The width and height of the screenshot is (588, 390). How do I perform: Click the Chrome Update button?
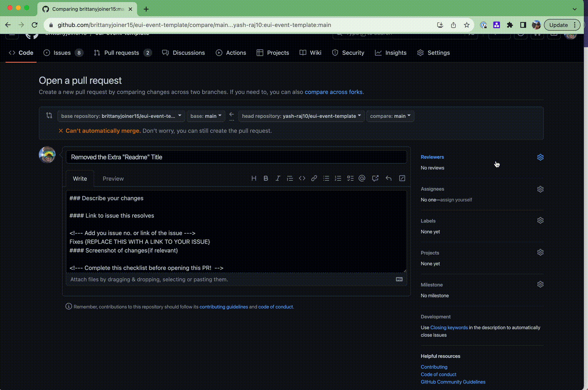(x=559, y=25)
